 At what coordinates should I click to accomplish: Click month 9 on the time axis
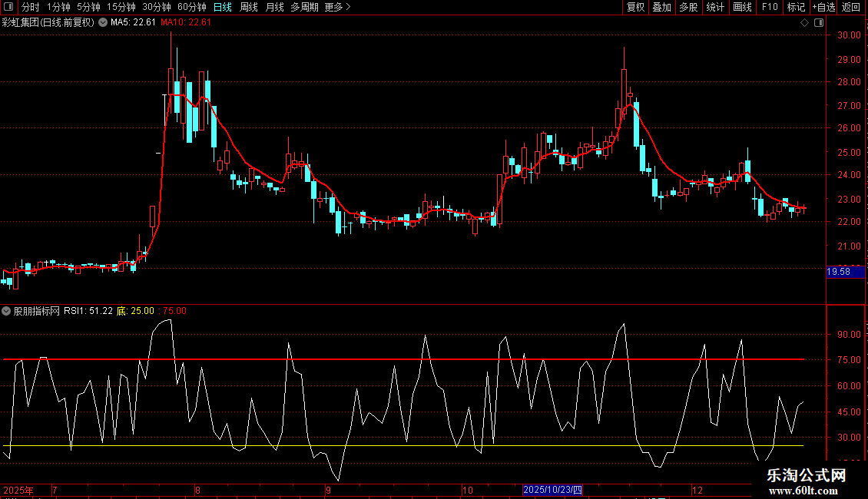(328, 490)
